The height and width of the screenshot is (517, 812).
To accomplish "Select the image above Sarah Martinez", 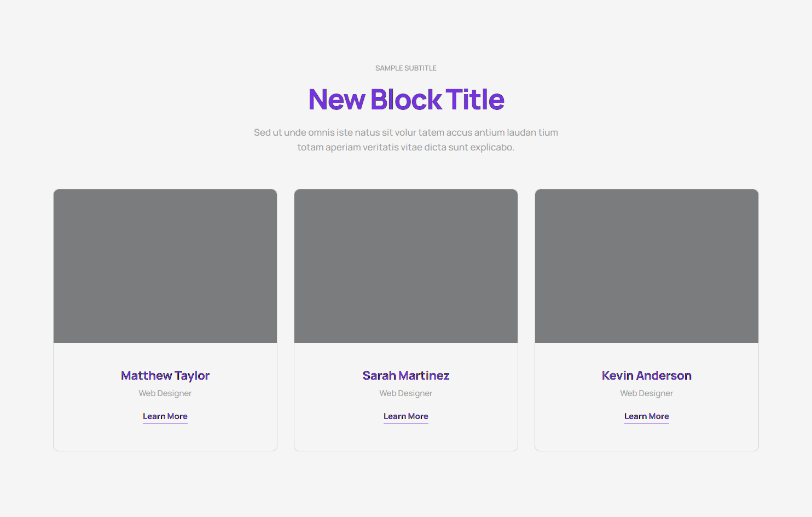I will click(406, 266).
